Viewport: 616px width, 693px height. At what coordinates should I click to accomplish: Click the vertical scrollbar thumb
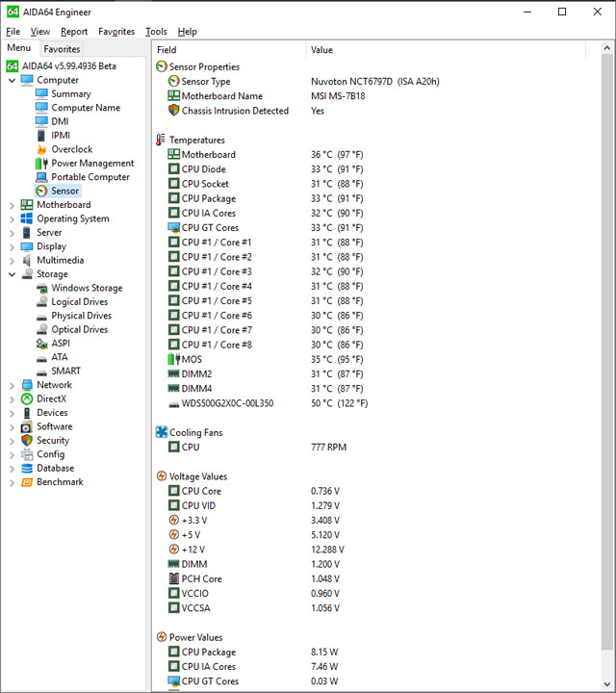(607, 351)
